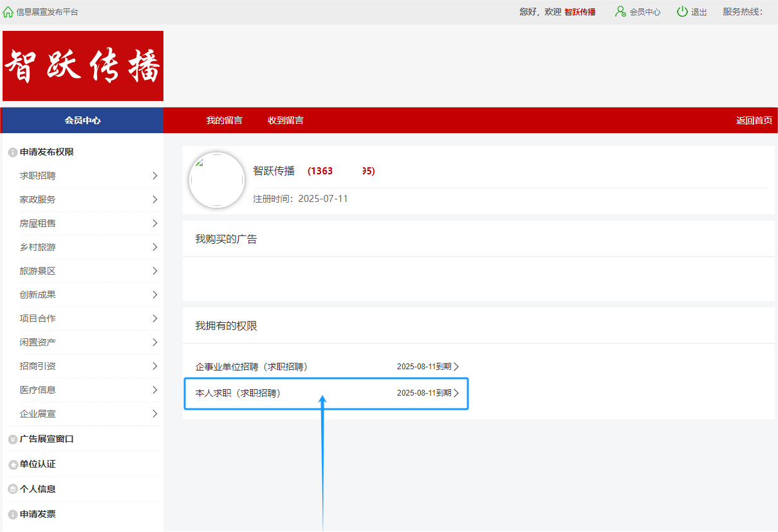Click chevron on 医疗信息 row
Viewport: 778px width, 532px height.
tap(154, 390)
